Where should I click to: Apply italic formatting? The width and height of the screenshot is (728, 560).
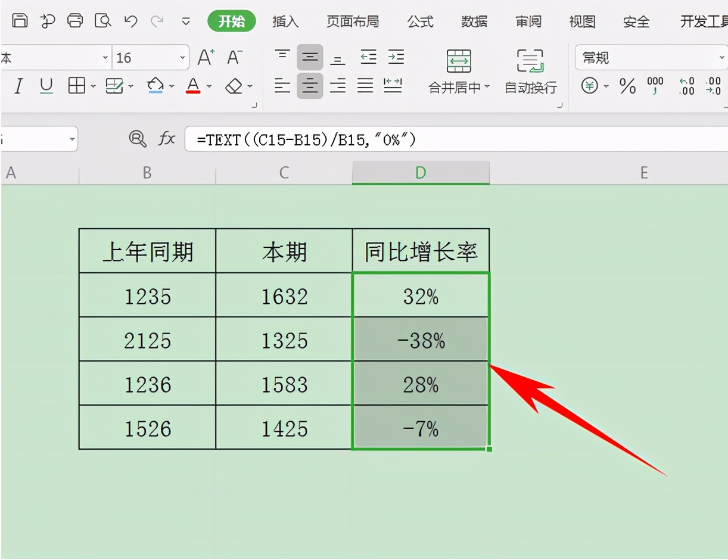(18, 86)
